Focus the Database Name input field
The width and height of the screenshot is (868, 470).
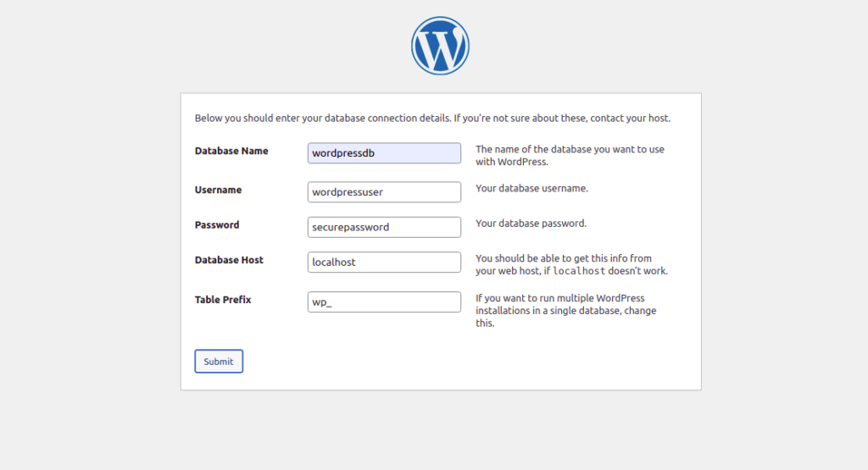click(x=384, y=153)
